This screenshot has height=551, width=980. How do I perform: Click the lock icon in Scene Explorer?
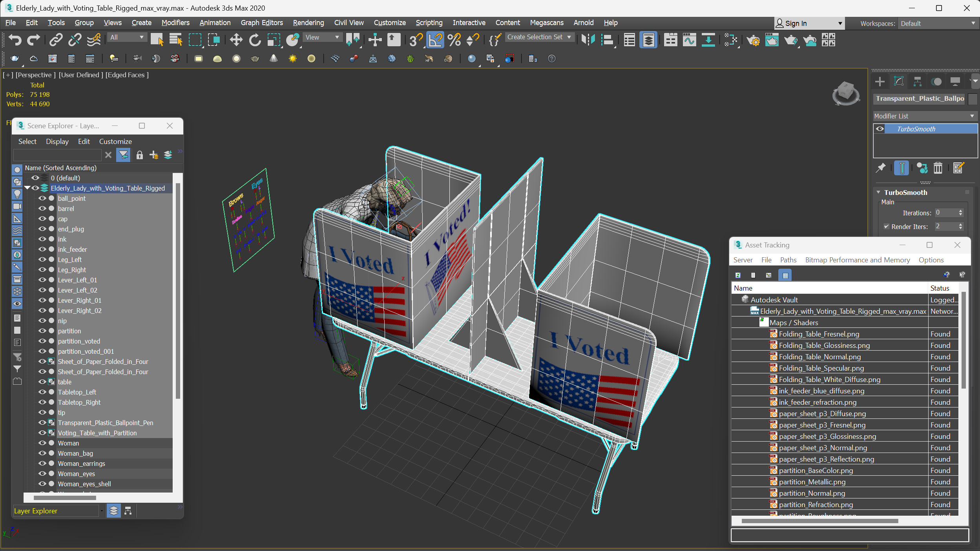(x=139, y=155)
